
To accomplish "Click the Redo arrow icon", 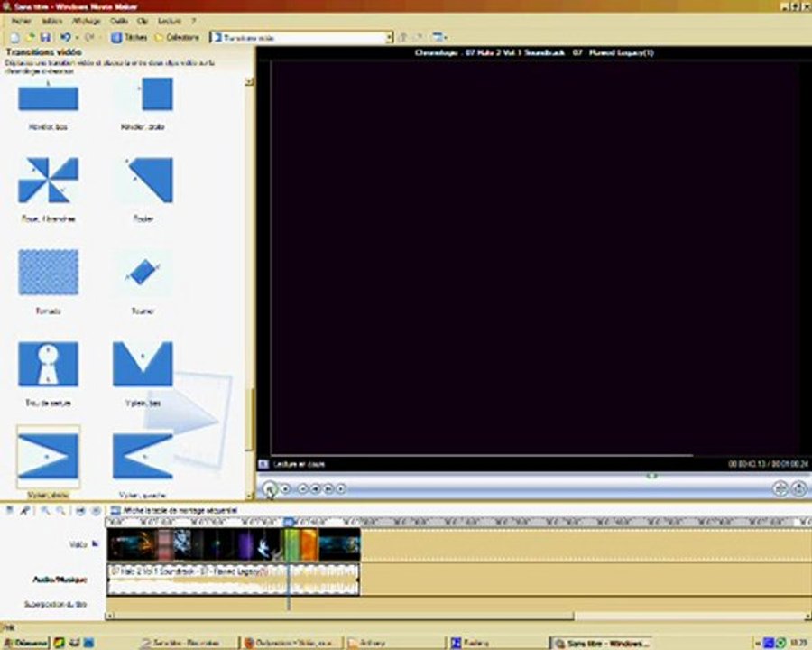I will (89, 37).
